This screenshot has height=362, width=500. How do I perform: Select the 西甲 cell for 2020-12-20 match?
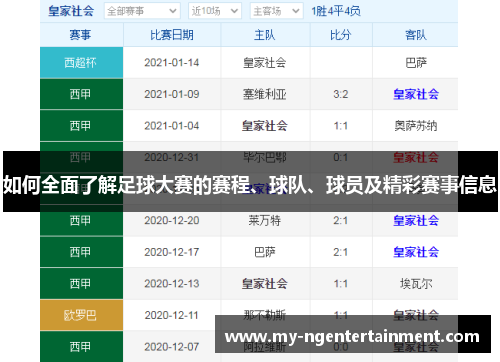81,221
